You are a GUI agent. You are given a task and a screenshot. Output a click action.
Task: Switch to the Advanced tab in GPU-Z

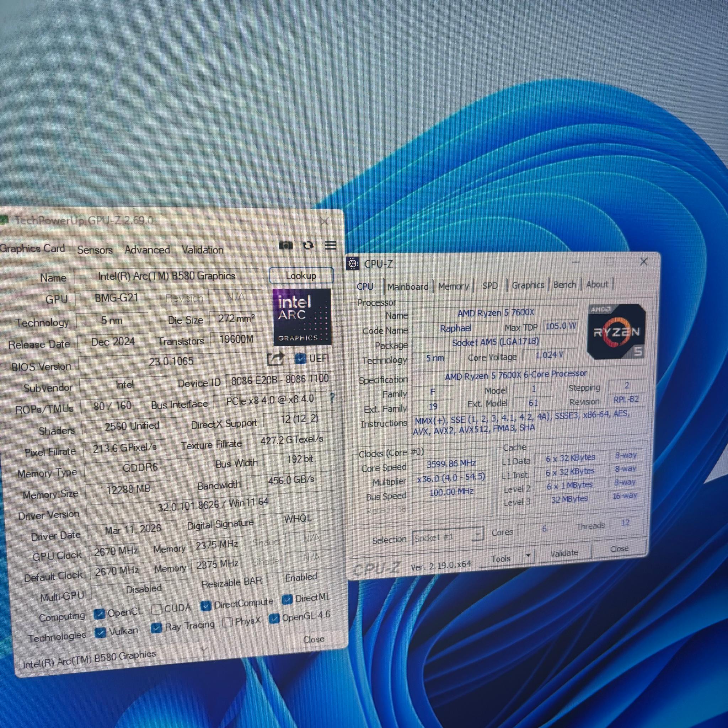pyautogui.click(x=147, y=250)
